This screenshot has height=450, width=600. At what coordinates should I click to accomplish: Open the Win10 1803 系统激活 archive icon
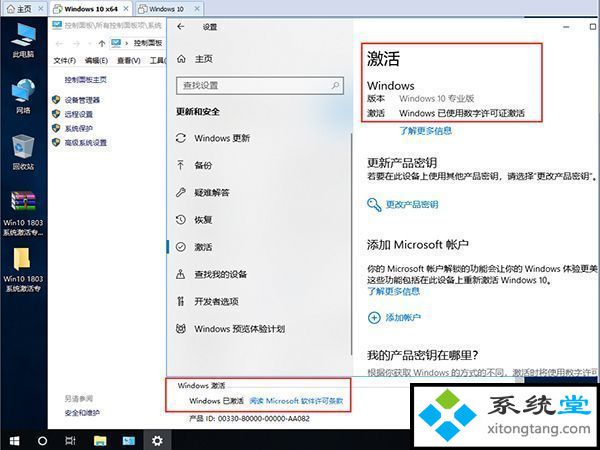coord(23,213)
